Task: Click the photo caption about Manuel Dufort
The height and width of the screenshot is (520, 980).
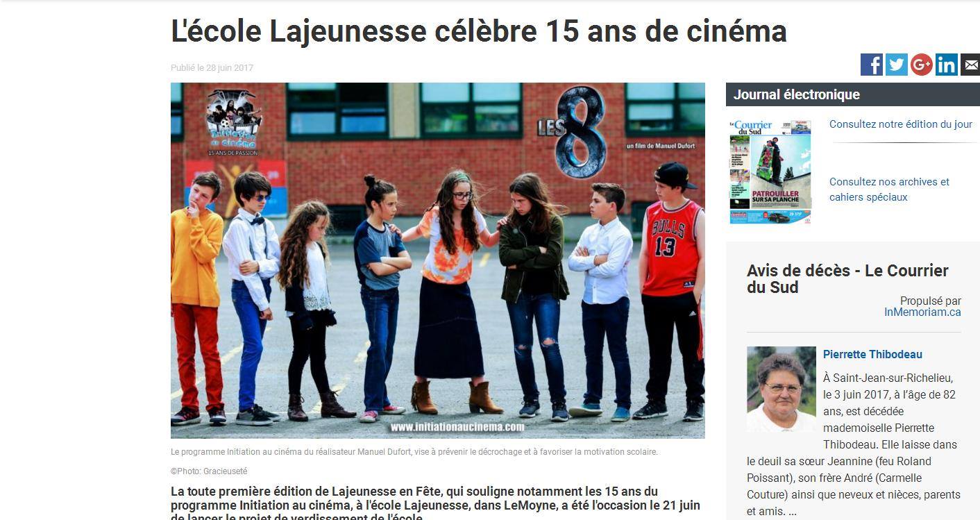Action: pos(414,452)
